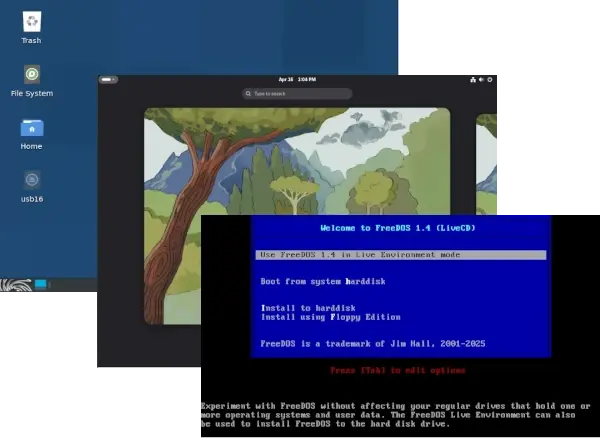Select Use FreeDOS 1.4 in Live Environment mode

point(401,255)
